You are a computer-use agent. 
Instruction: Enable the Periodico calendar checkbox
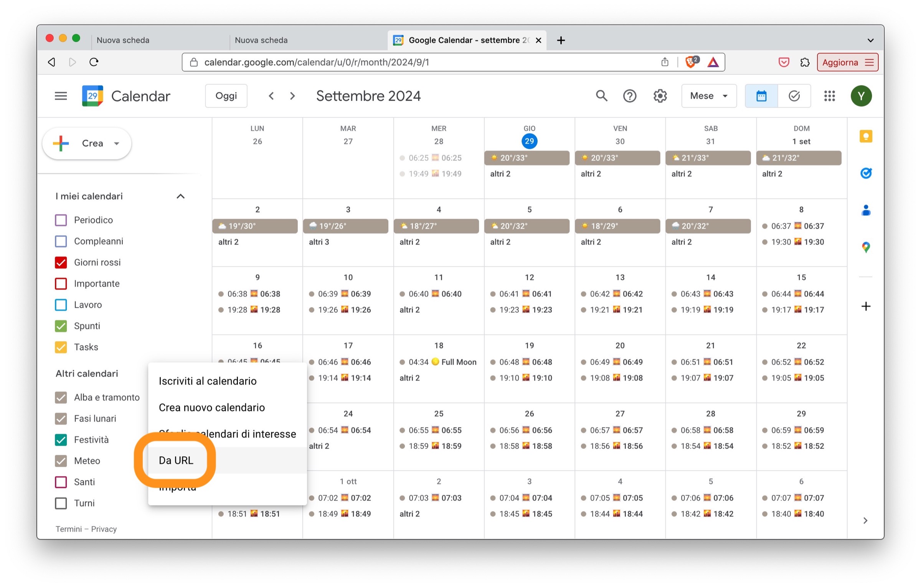(x=61, y=220)
